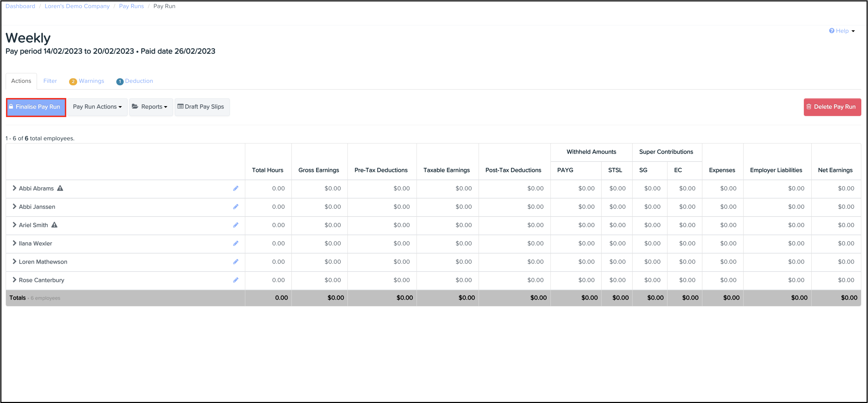The height and width of the screenshot is (403, 868).
Task: Go to Pay Runs breadcrumb link
Action: [131, 6]
